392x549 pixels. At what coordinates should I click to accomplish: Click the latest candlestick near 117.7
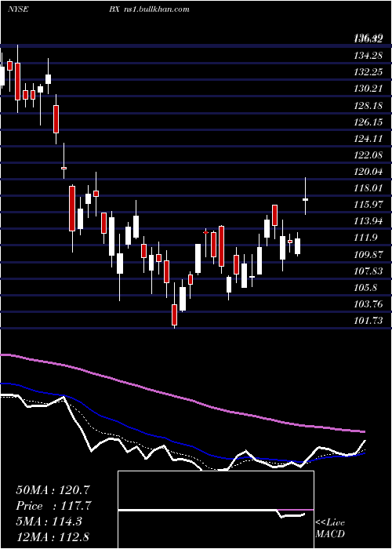pos(305,199)
